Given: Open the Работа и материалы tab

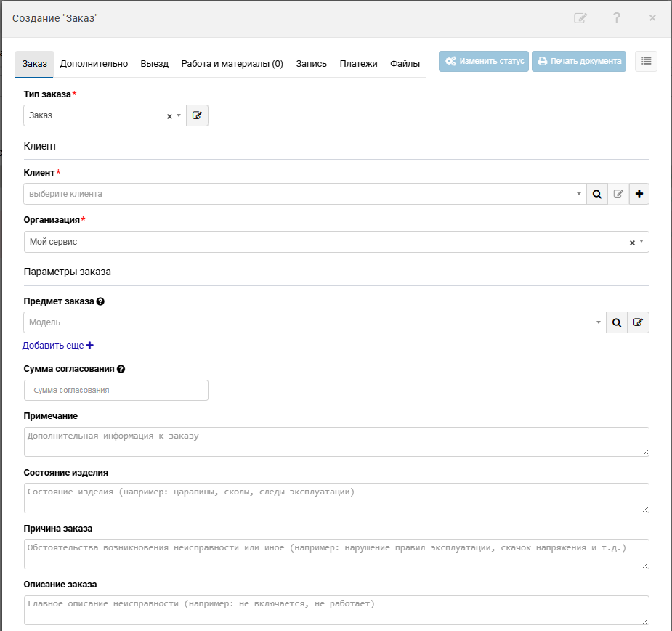Looking at the screenshot, I should tap(232, 64).
